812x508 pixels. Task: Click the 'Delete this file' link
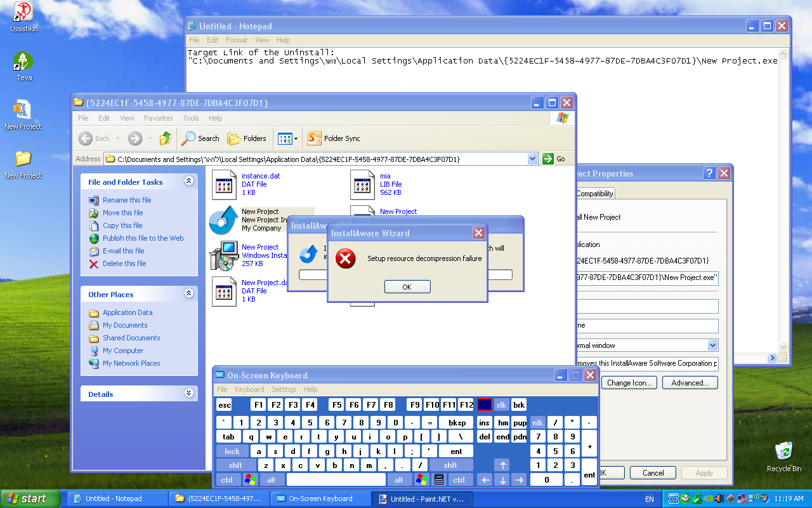[x=124, y=264]
